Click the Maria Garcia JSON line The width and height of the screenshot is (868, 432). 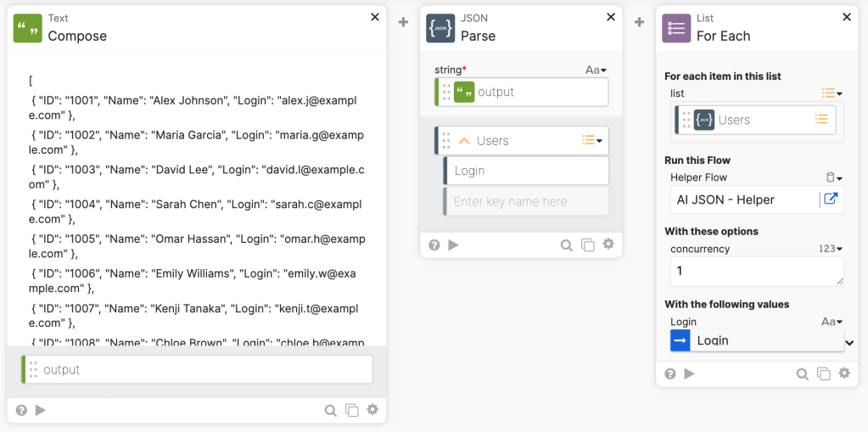(x=197, y=143)
